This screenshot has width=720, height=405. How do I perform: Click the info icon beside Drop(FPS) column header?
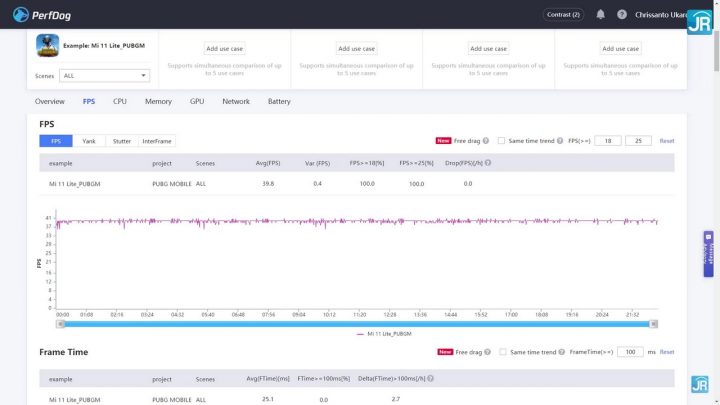click(x=488, y=163)
